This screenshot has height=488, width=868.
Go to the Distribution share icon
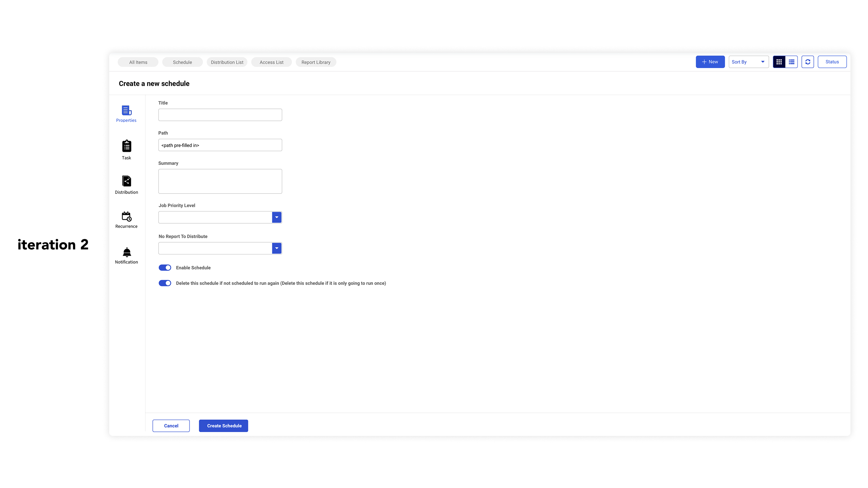tap(126, 181)
